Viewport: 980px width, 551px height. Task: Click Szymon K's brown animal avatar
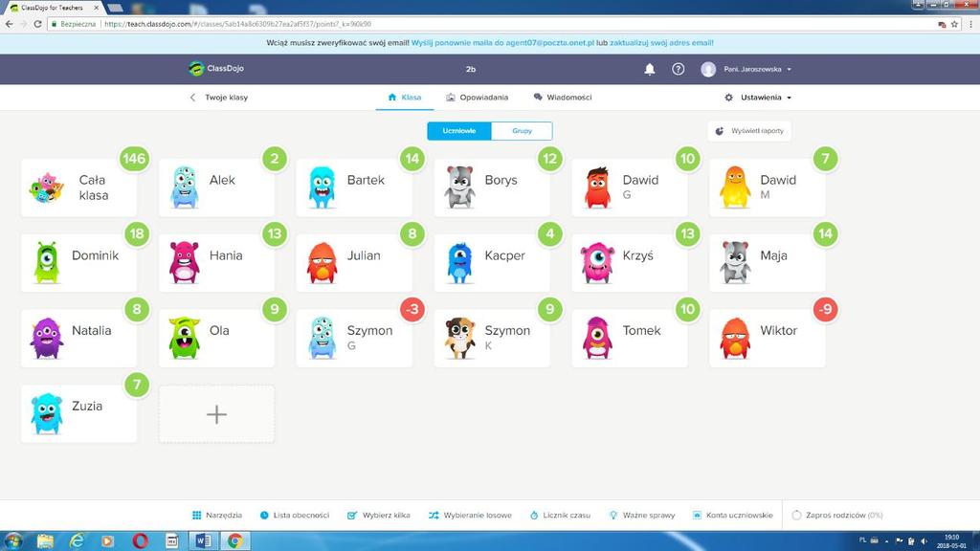click(459, 338)
